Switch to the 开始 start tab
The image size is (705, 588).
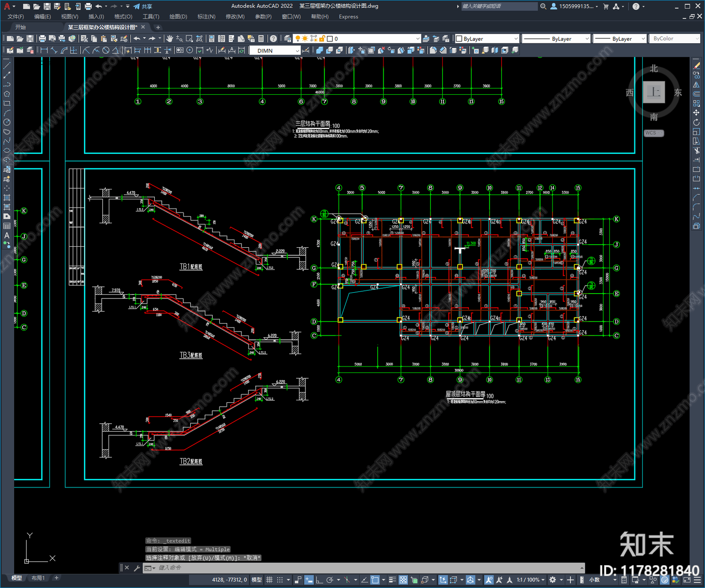click(21, 27)
